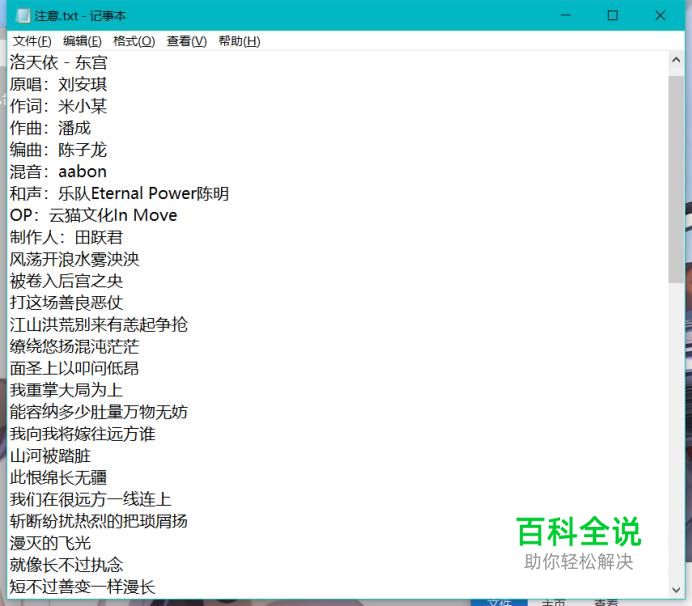Click the line 作词：米小某
This screenshot has height=606, width=692.
point(58,106)
